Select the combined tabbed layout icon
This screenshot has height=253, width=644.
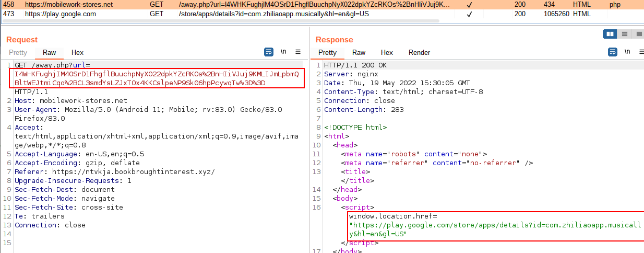[638, 34]
